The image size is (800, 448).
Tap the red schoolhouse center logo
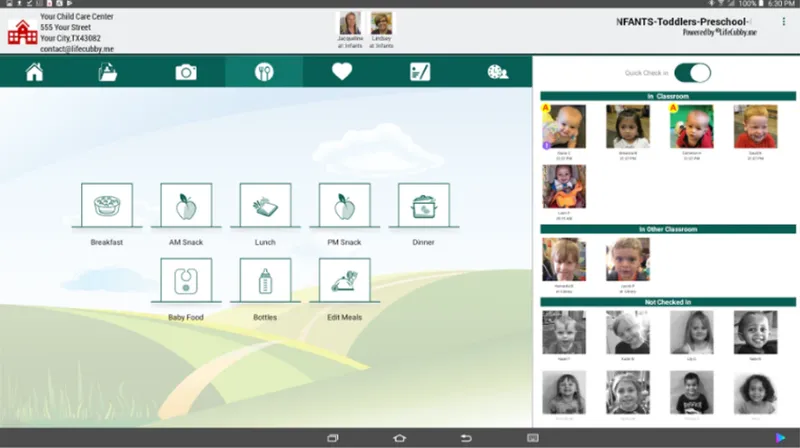click(x=22, y=32)
